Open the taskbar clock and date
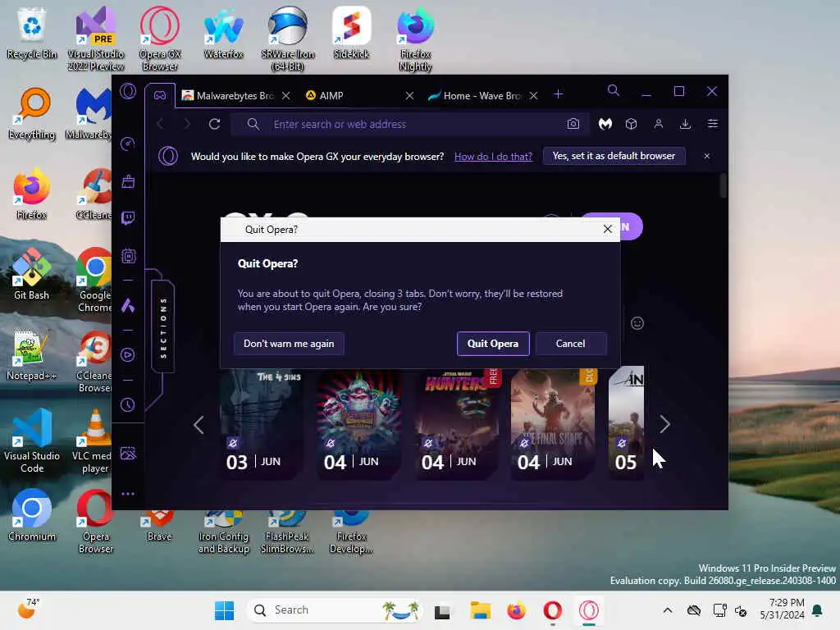Screen dimensions: 840x630 point(782,609)
